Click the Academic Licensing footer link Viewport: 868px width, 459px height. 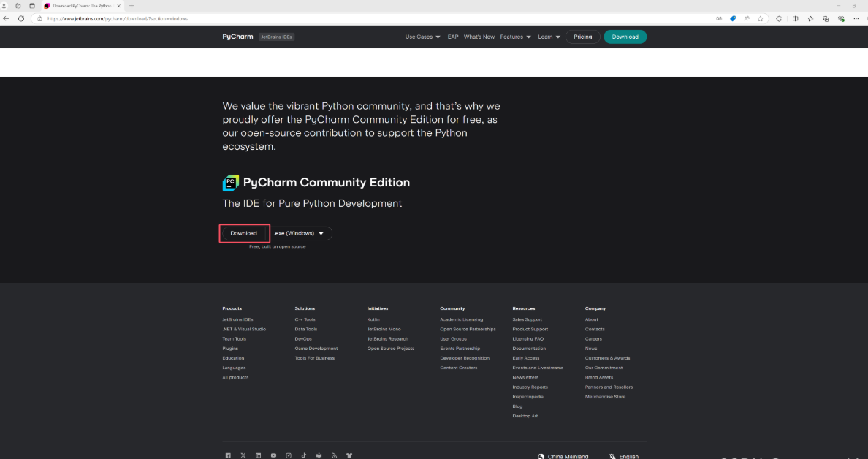461,319
